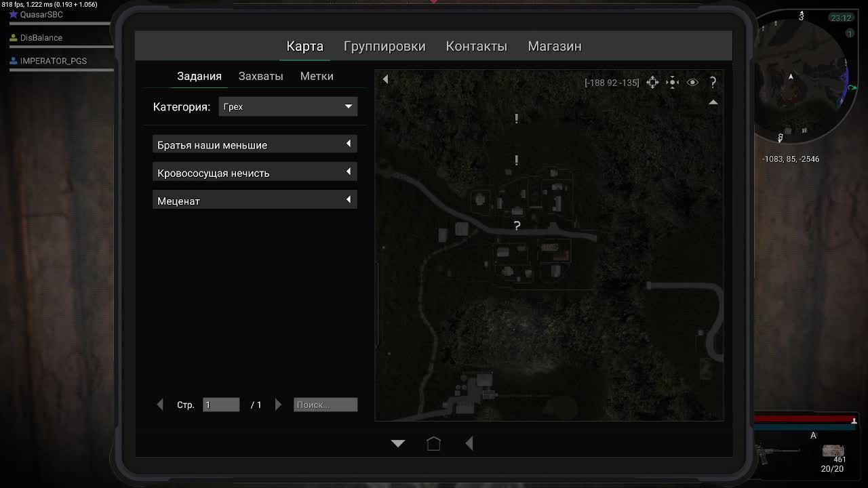
Task: Open the Метки sub-tab
Action: click(317, 76)
